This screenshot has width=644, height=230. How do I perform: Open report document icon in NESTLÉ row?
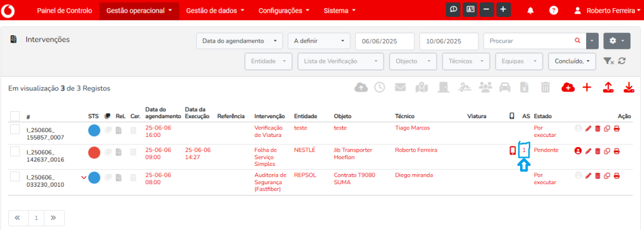coord(119,152)
